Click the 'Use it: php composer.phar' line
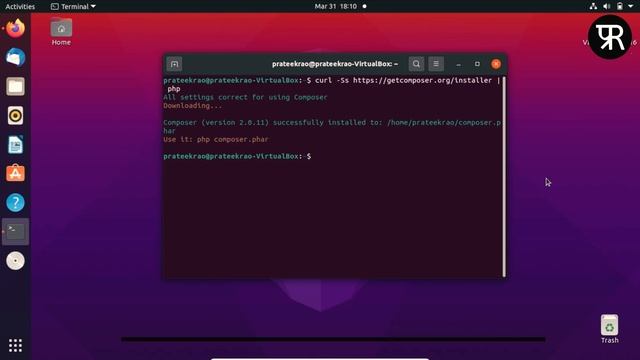Viewport: 640px width, 360px height. pyautogui.click(x=216, y=140)
